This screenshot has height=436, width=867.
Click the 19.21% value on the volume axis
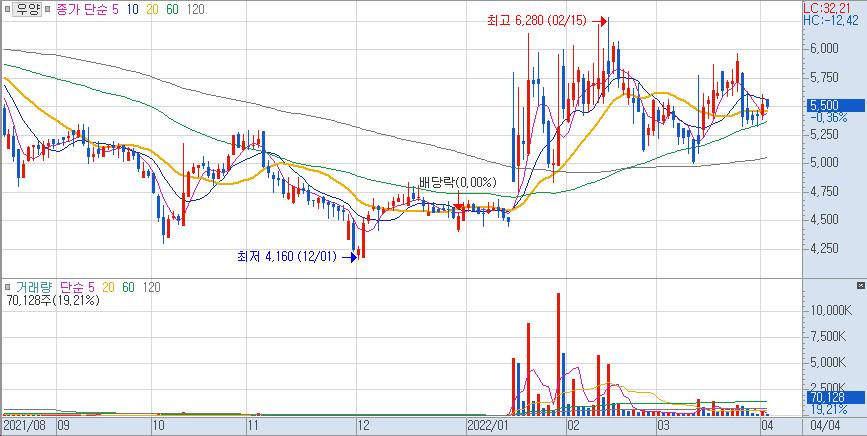828,409
